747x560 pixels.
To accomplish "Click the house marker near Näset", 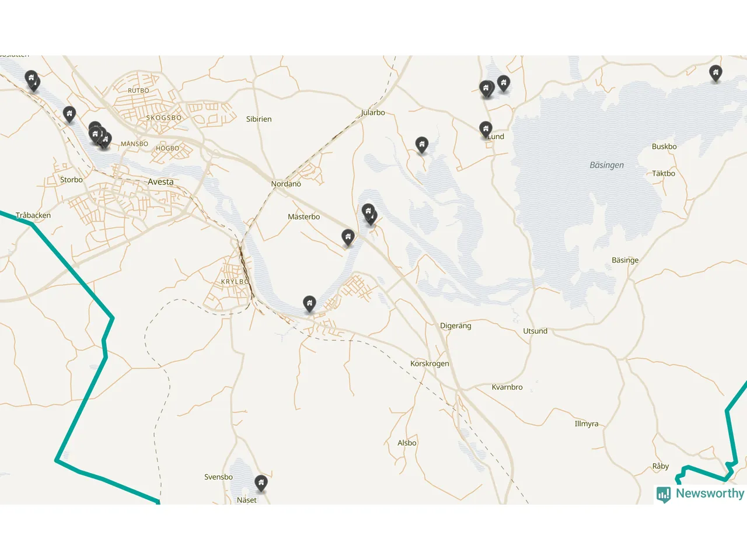I will point(261,483).
